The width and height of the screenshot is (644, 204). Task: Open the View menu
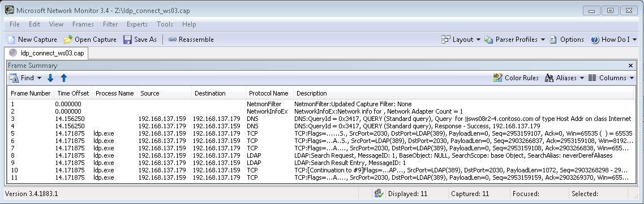click(56, 24)
